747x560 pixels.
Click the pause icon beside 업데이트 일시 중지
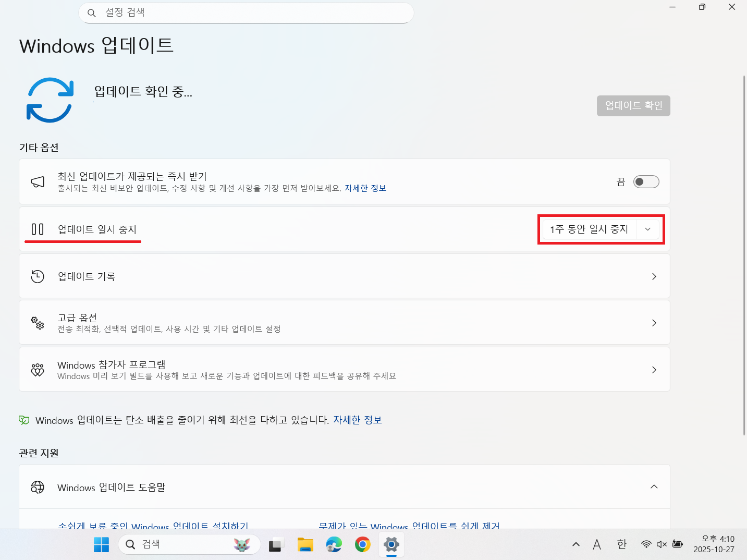[38, 229]
